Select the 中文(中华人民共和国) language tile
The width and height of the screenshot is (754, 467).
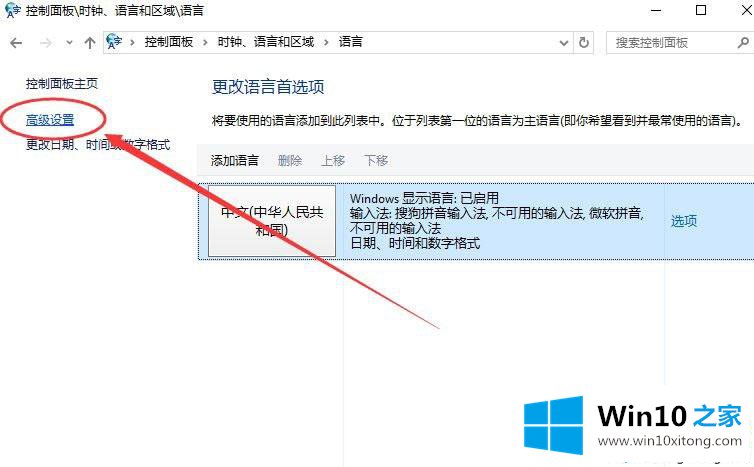[272, 221]
